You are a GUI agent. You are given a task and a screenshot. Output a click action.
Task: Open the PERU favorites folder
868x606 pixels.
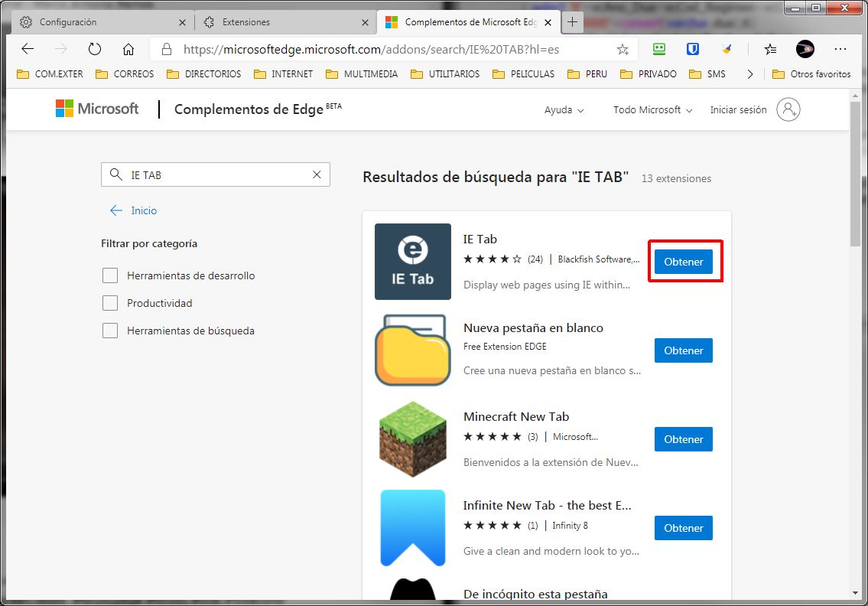coord(587,74)
